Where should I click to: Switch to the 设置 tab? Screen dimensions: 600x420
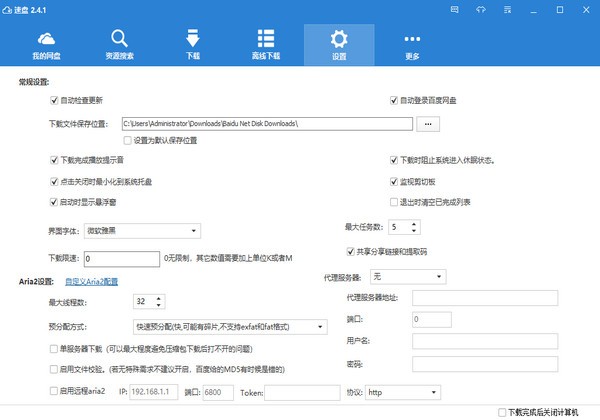coord(339,41)
